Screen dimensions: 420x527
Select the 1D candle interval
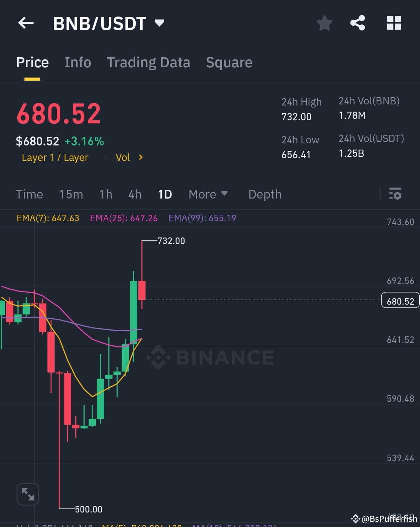pos(165,194)
